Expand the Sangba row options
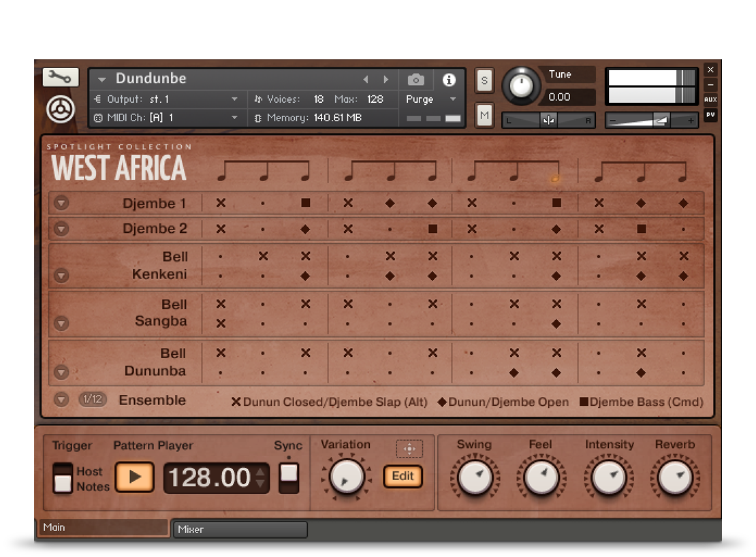 pyautogui.click(x=61, y=323)
